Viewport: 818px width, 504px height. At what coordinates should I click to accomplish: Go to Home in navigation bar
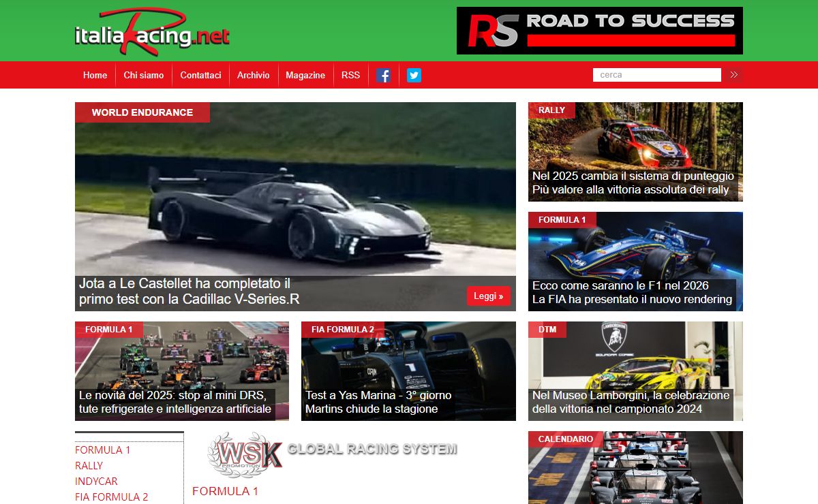click(95, 76)
